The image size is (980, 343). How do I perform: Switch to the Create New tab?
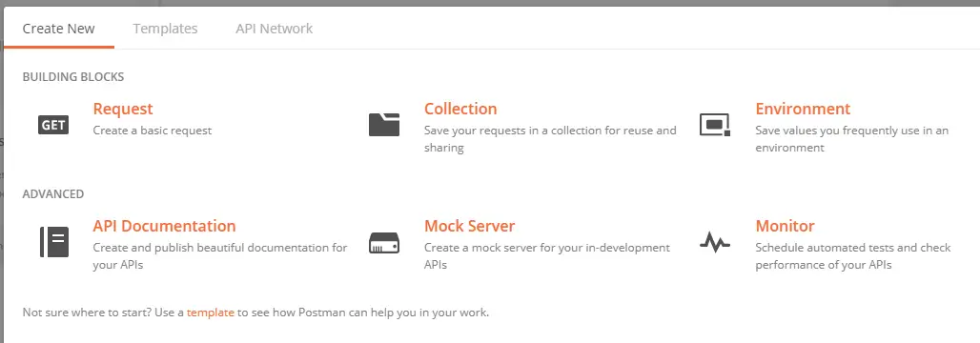tap(59, 29)
